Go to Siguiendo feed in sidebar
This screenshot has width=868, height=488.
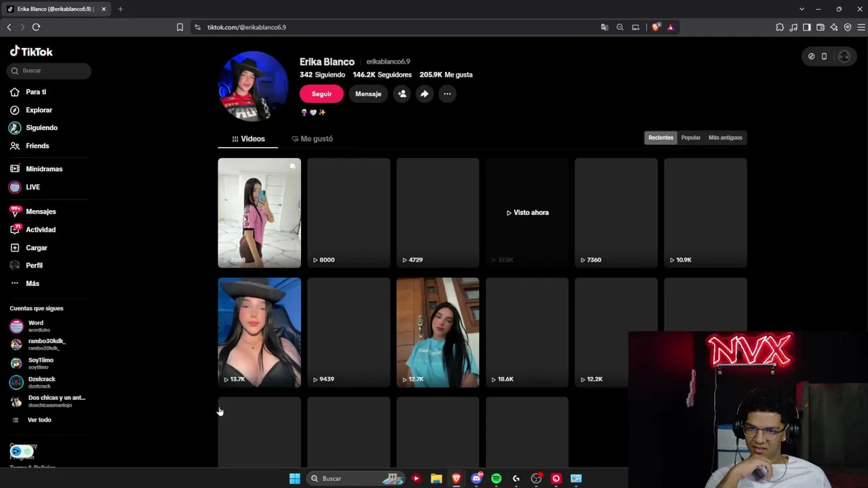coord(41,127)
